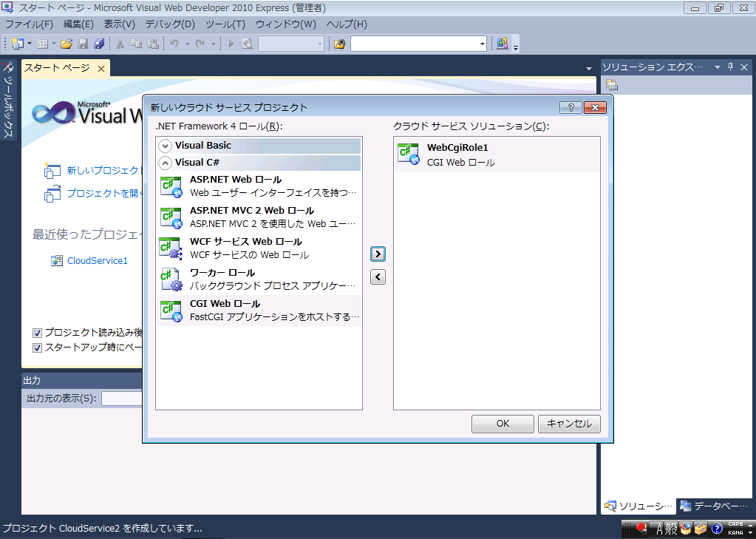Screen dimensions: 756x539
Task: Open the New Project icon dropdown arrow
Action: (x=29, y=44)
